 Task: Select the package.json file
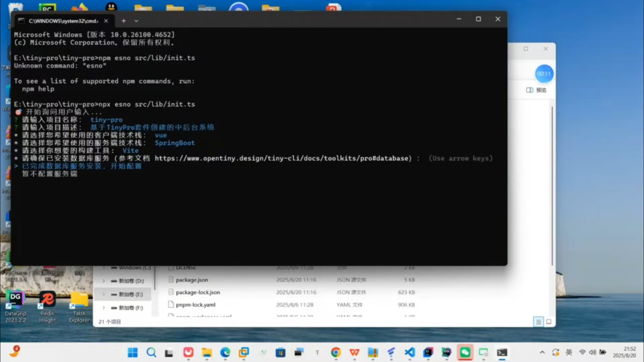pos(192,280)
